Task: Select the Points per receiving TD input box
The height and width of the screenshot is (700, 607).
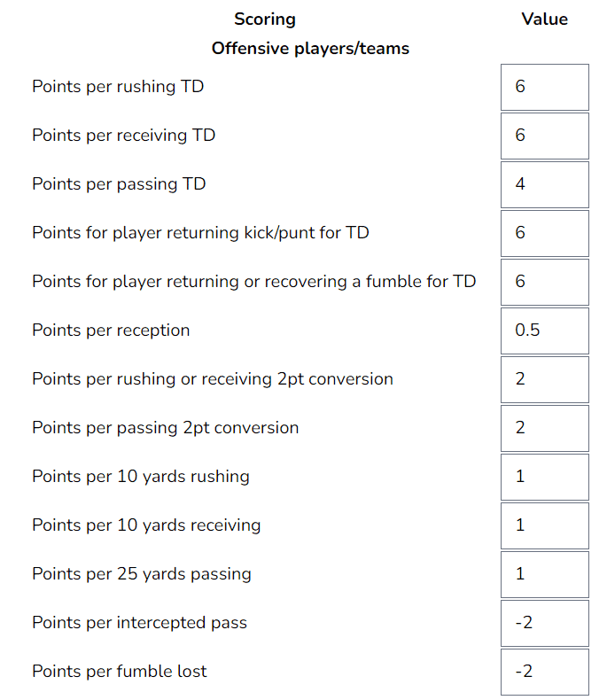Action: [x=544, y=136]
